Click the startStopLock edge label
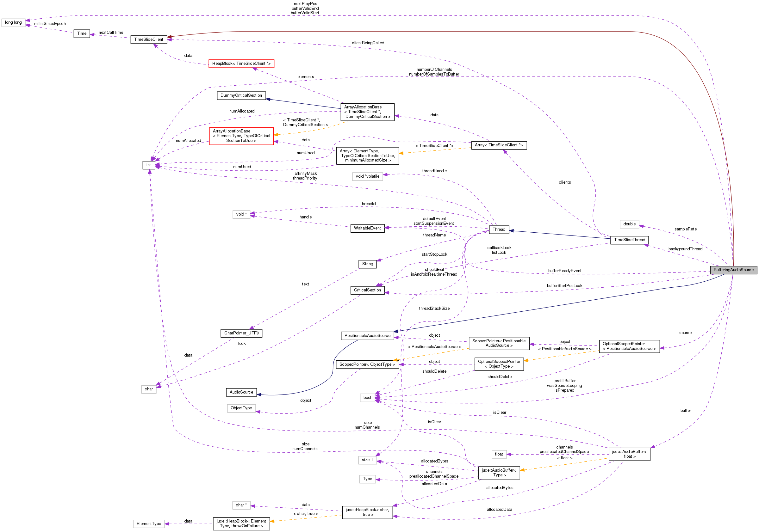Image resolution: width=759 pixels, height=532 pixels. tap(434, 254)
